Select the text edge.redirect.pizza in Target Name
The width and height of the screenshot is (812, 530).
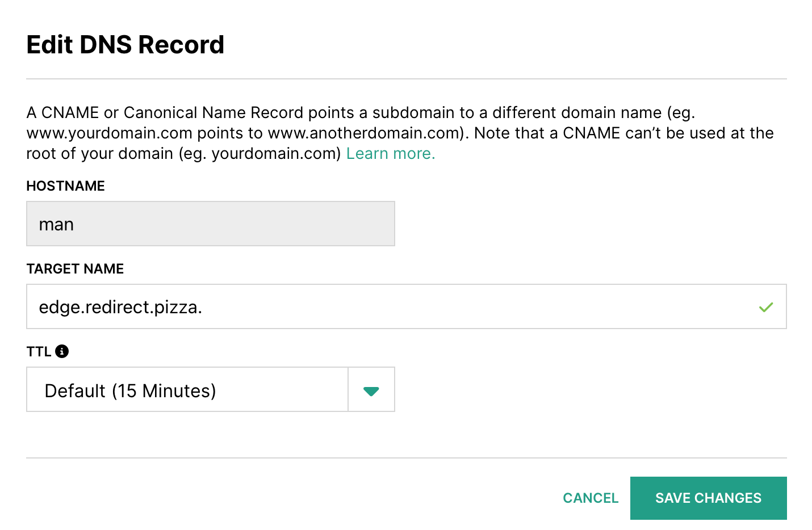pyautogui.click(x=120, y=307)
